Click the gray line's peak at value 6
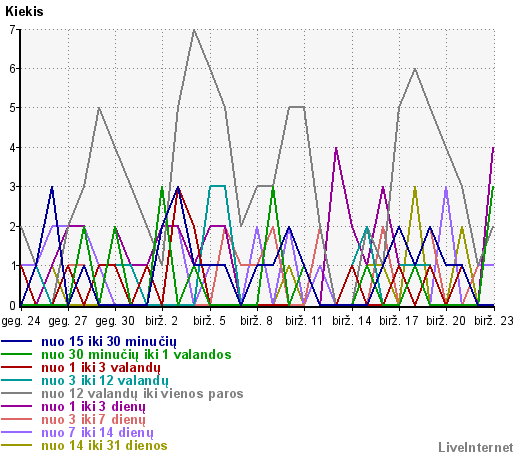This screenshot has width=520, height=457. click(415, 69)
